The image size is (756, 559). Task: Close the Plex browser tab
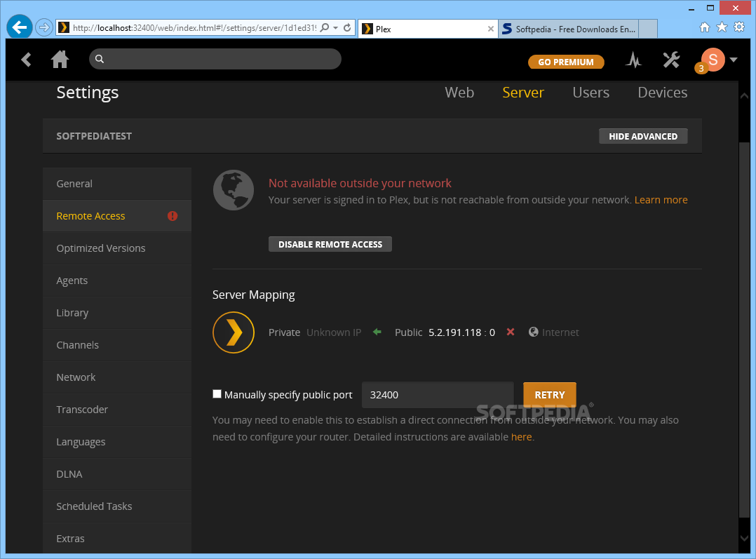coord(490,29)
